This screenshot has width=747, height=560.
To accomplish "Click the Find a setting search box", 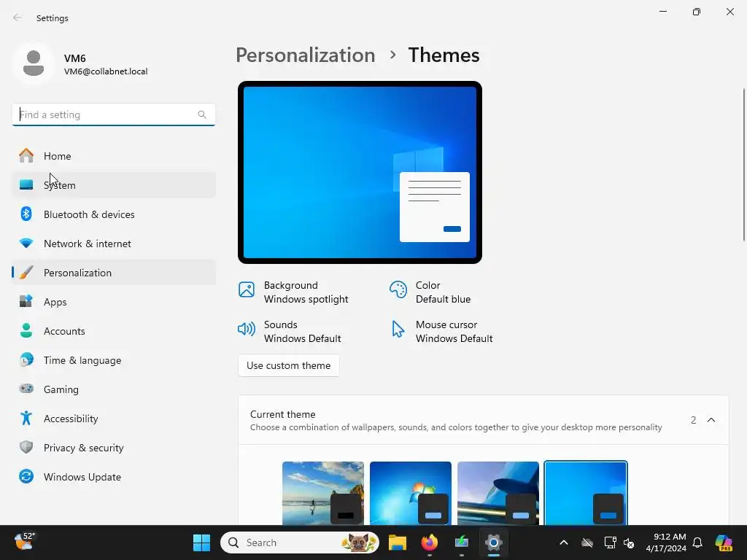I will pyautogui.click(x=113, y=114).
